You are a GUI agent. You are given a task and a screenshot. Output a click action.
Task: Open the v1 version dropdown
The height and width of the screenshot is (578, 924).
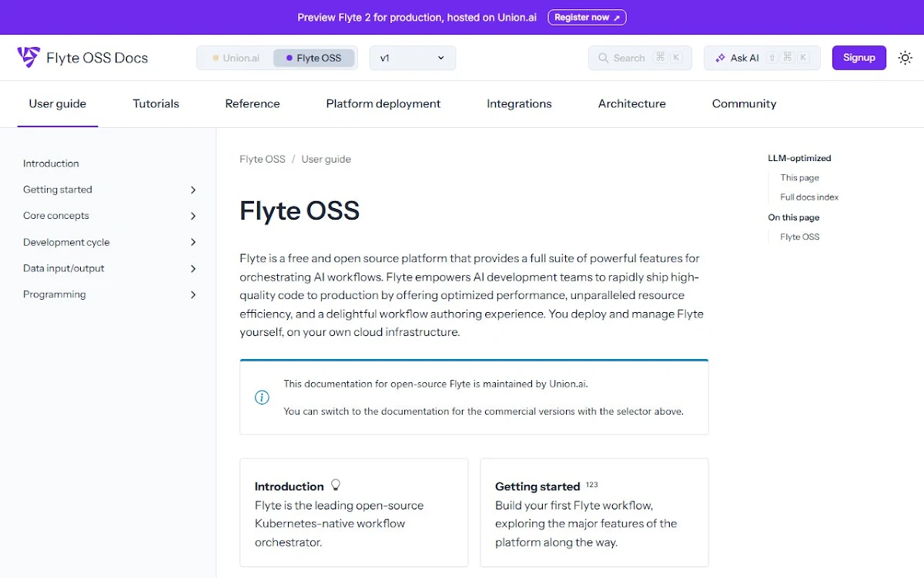click(x=413, y=58)
